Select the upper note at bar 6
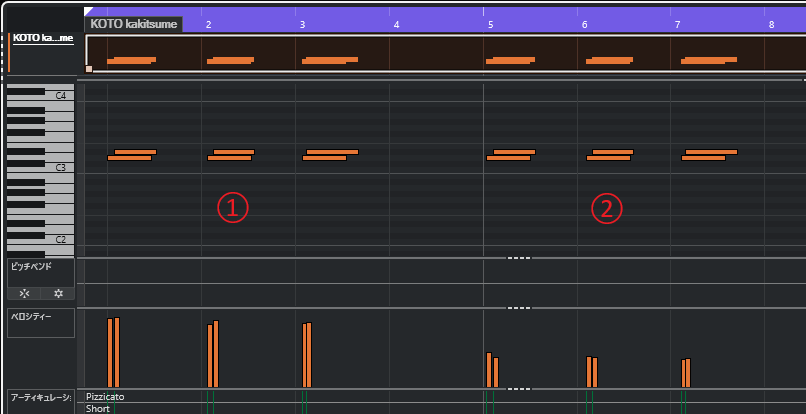Viewport: 806px width, 414px height. pyautogui.click(x=613, y=152)
